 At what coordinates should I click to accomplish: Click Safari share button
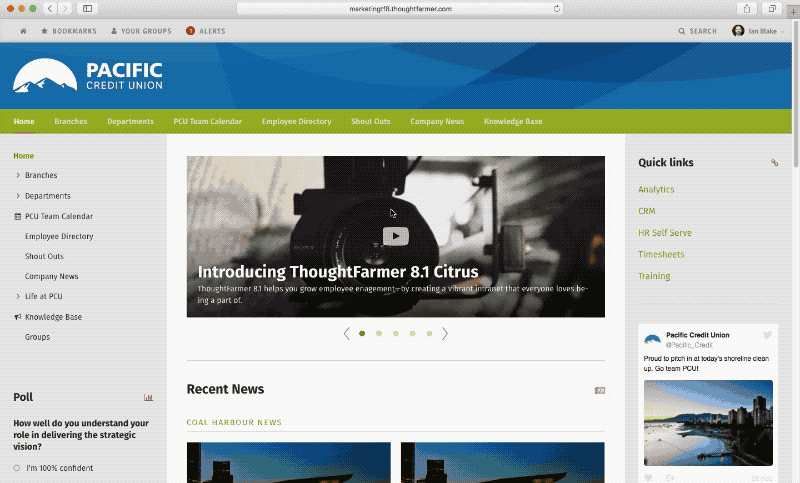coord(747,9)
